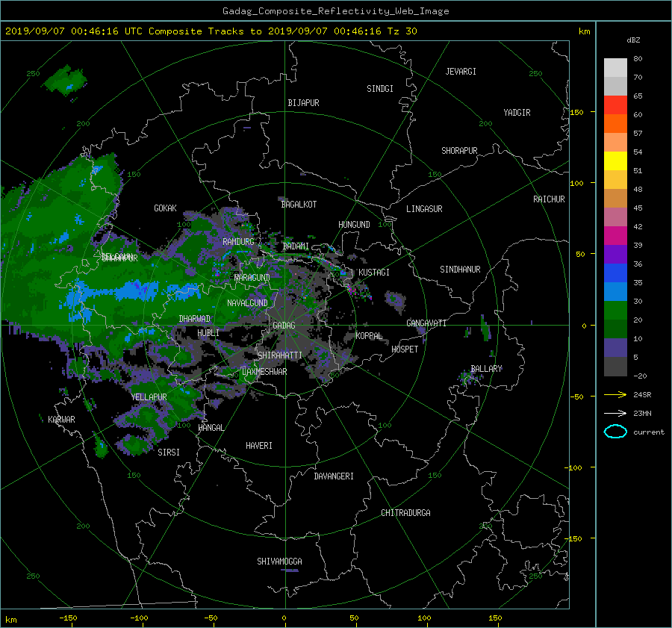Viewport: 672px width, 628px height.
Task: Click the BADAMI city label
Action: point(296,246)
